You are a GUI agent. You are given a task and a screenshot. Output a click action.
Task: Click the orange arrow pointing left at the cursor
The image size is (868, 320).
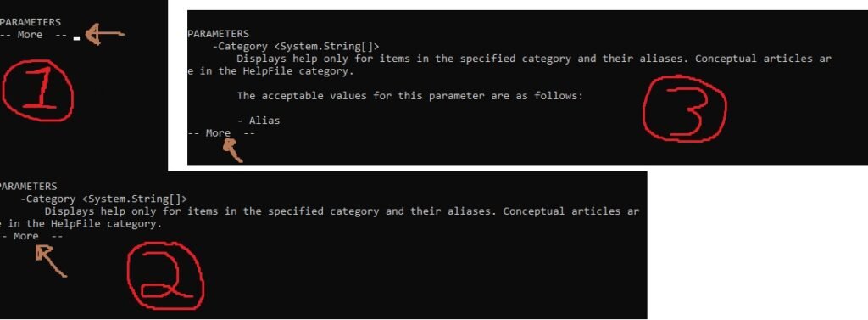point(105,35)
